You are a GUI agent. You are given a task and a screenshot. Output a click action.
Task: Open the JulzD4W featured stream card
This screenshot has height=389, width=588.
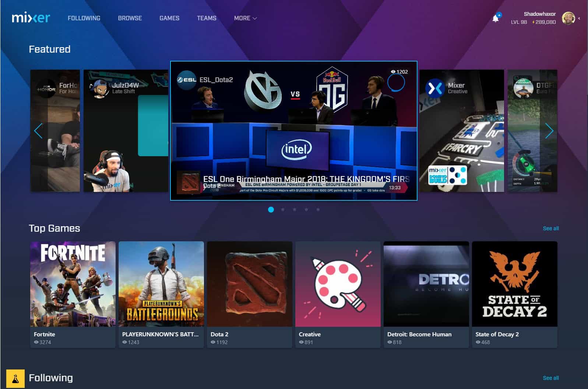[126, 131]
